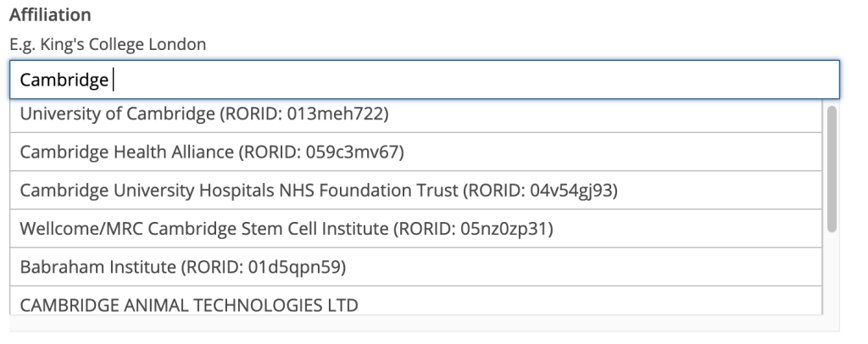Click the Affiliation field label
The image size is (868, 344).
point(50,15)
